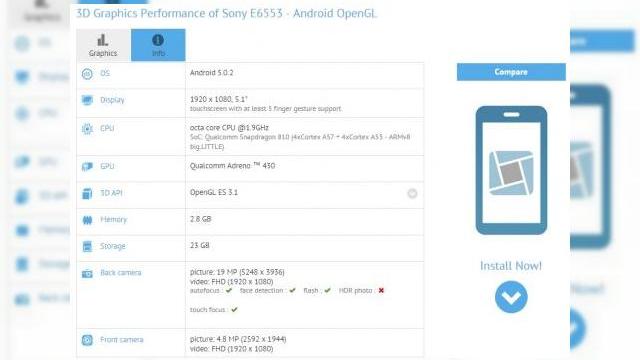Click the HDR photo red cross
This screenshot has width=640, height=360.
point(381,291)
